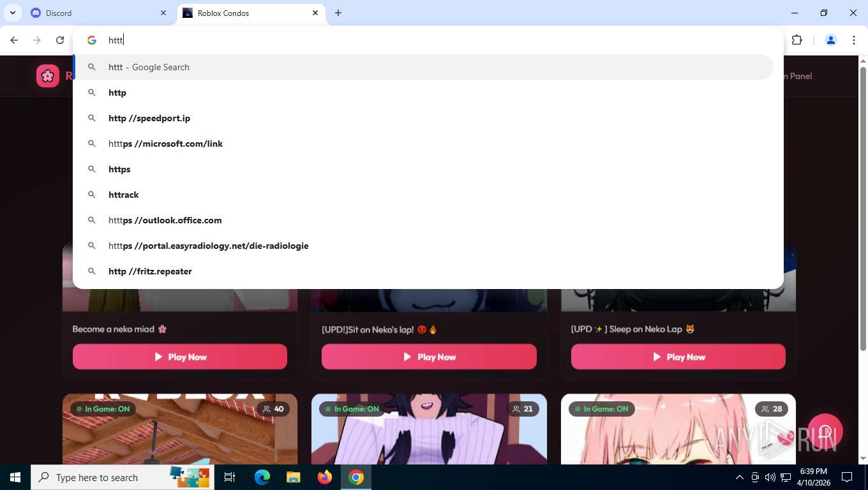This screenshot has width=868, height=490.
Task: Choose the portal.easyradiology.net suggestion
Action: click(x=424, y=246)
